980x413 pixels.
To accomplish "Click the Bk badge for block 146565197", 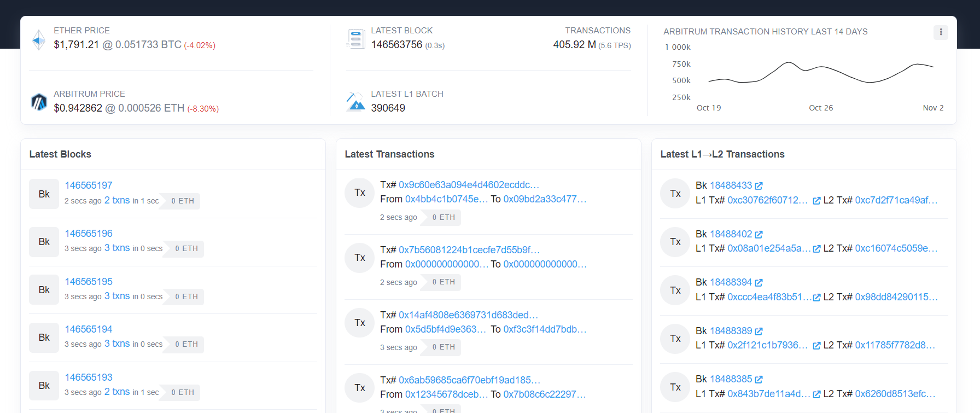I will [x=44, y=194].
